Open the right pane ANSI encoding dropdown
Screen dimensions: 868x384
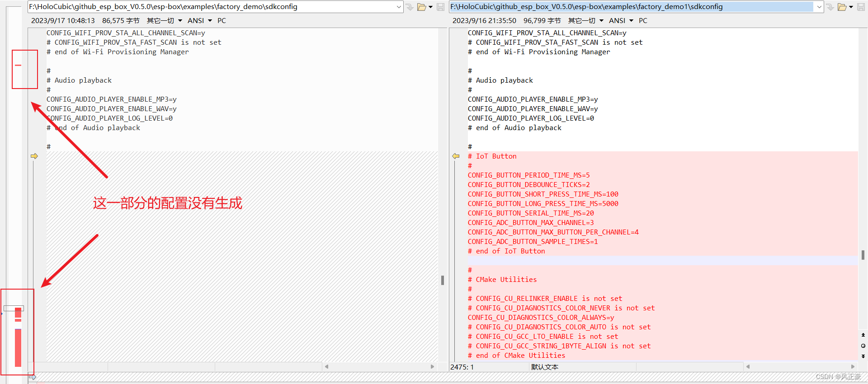621,21
